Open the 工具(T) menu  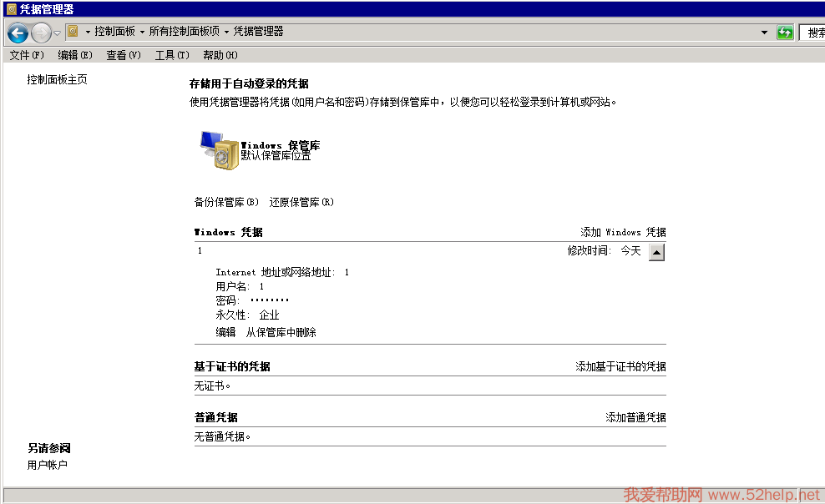tap(172, 55)
